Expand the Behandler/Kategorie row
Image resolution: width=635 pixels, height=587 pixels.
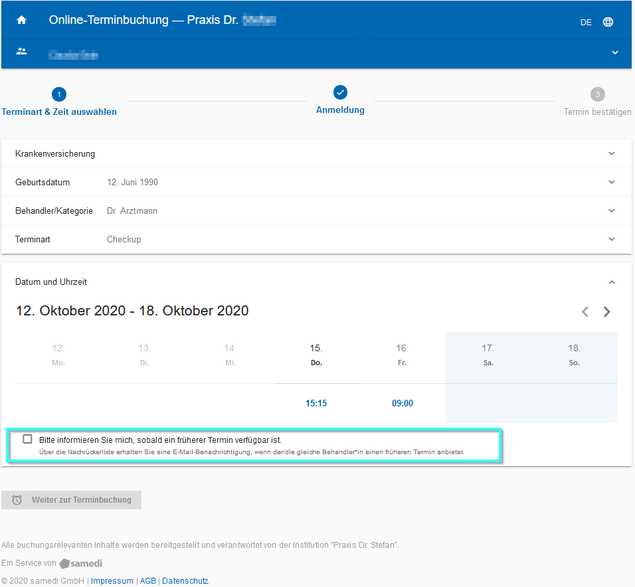point(611,211)
